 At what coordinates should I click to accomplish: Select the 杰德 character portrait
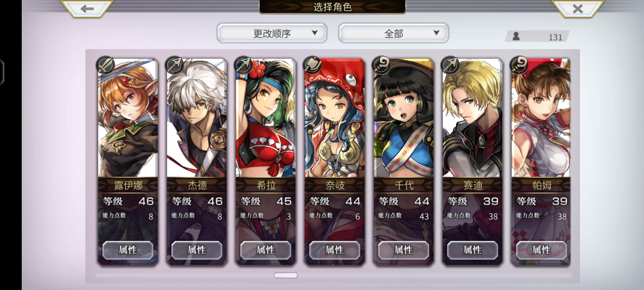[197, 118]
